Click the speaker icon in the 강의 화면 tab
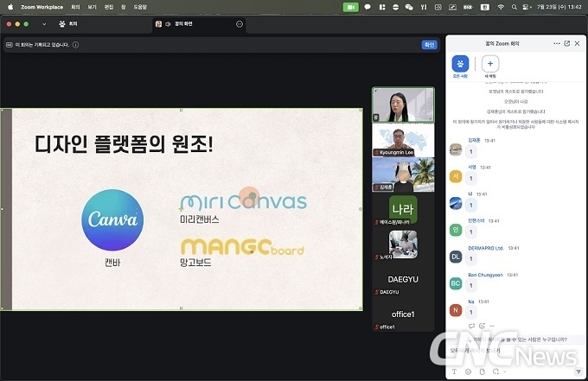Screen dimensions: 588x381 click(x=168, y=24)
